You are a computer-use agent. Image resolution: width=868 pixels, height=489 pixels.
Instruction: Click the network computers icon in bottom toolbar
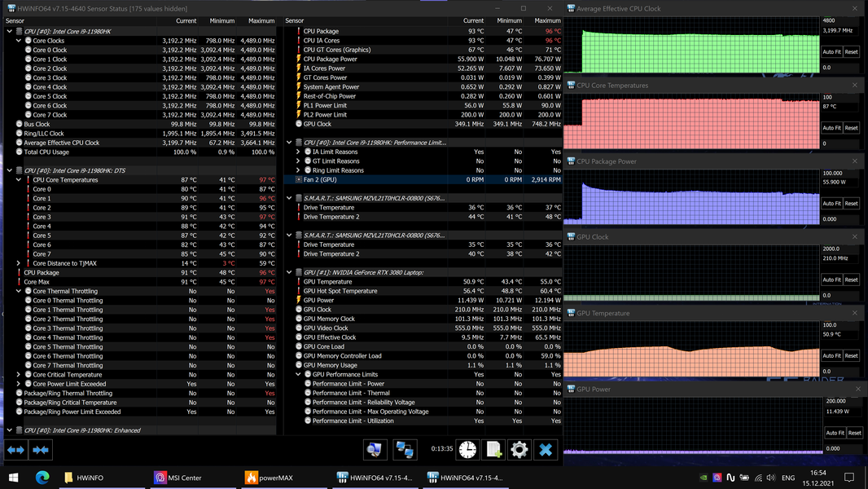click(x=405, y=450)
